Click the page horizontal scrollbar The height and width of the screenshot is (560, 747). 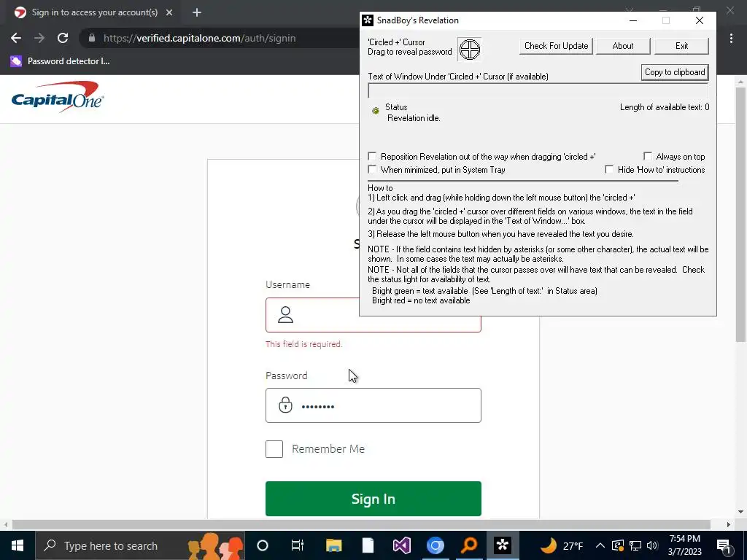point(361,524)
